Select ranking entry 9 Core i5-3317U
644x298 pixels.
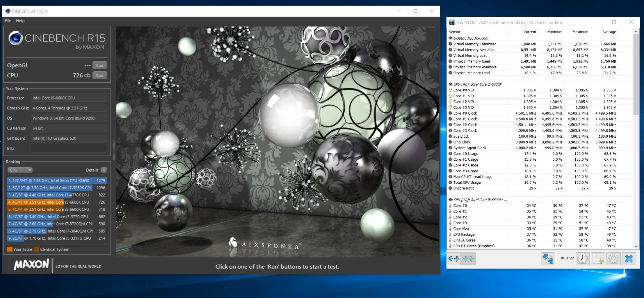(57, 238)
